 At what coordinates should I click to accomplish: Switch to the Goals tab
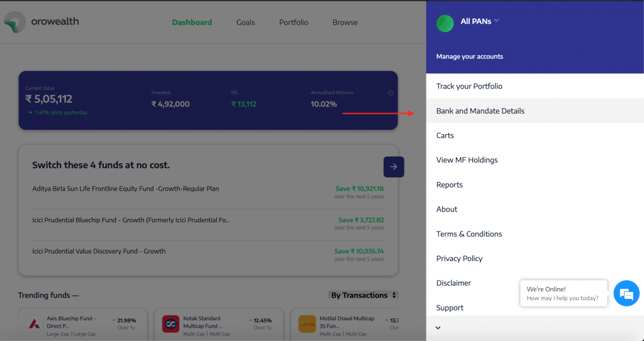coord(245,23)
